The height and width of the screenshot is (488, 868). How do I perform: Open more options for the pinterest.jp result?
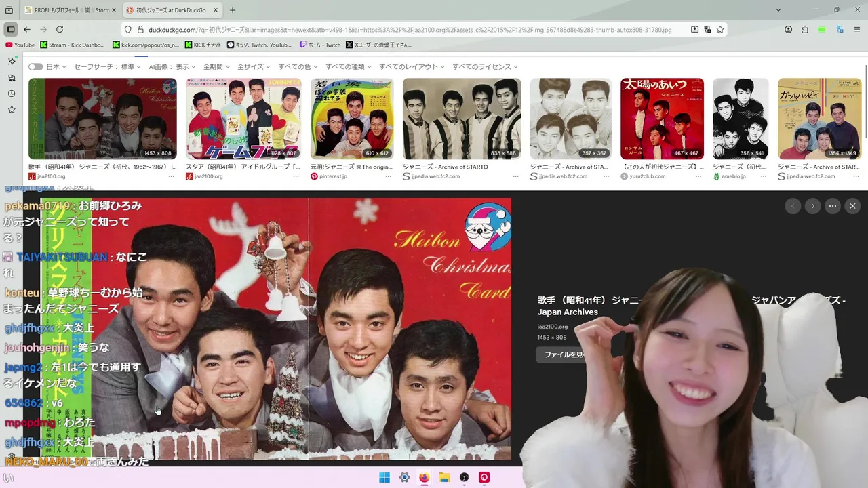[388, 176]
